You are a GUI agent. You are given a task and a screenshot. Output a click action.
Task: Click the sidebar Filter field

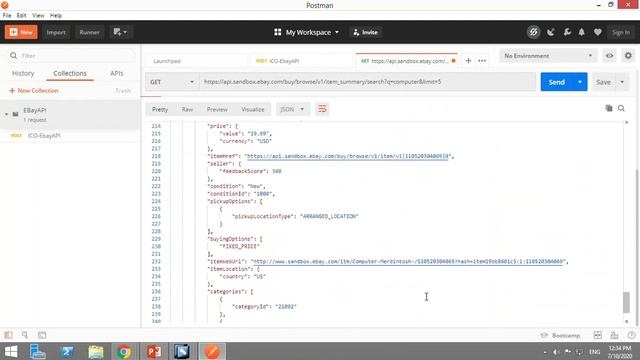point(69,56)
